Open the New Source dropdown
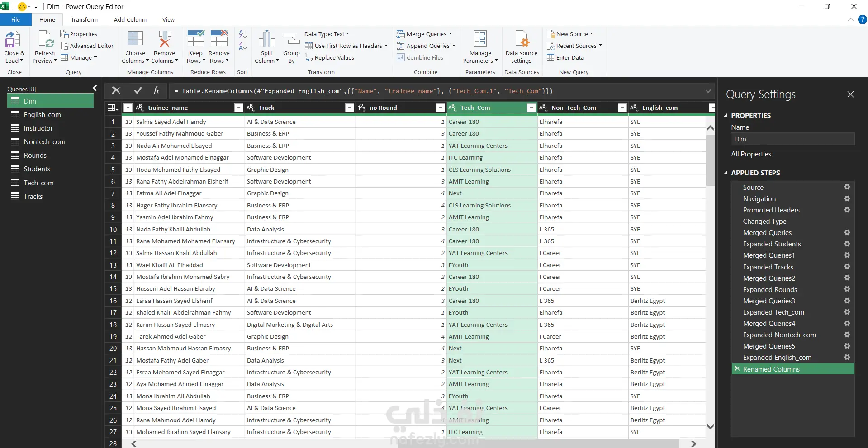The image size is (868, 448). pyautogui.click(x=570, y=34)
